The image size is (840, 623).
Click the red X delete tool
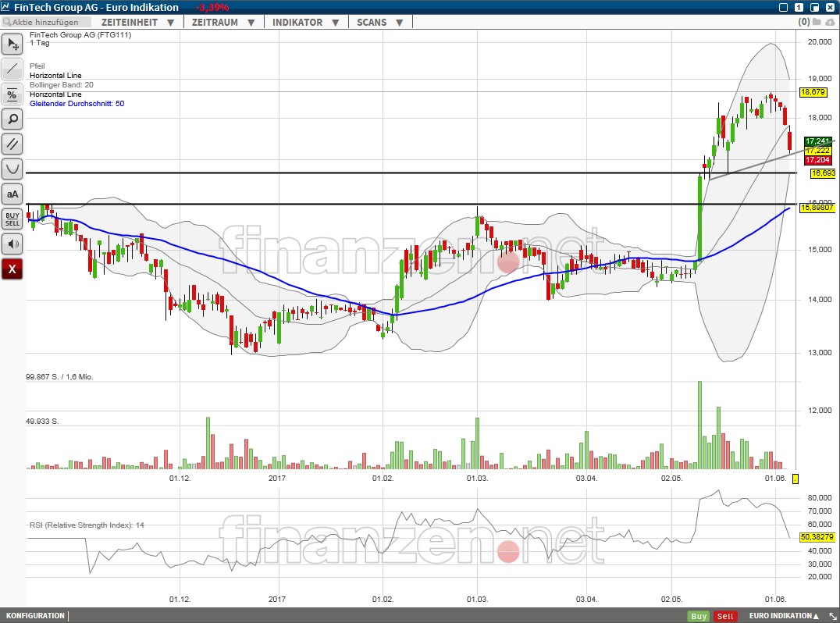tap(12, 269)
